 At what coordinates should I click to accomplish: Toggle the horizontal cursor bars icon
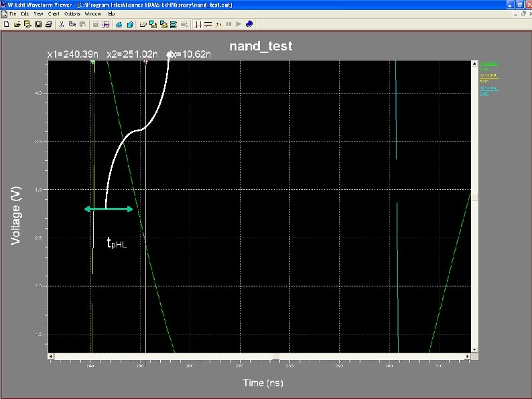208,24
